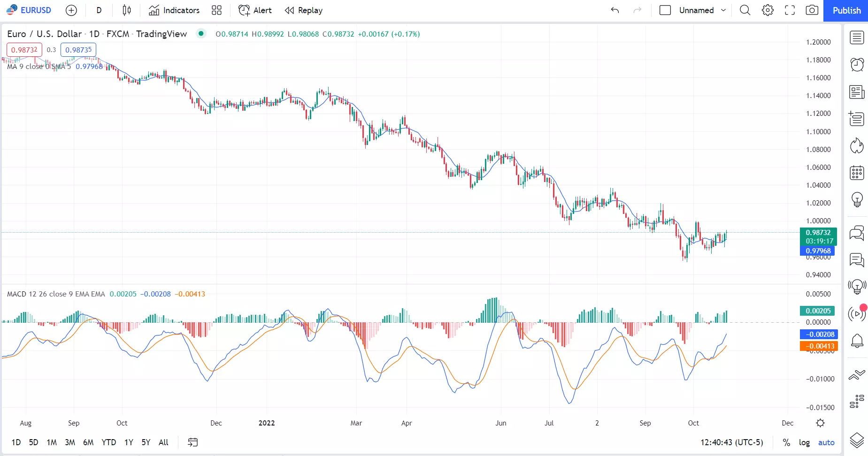Expand the Unnamed layout dropdown arrow
Image resolution: width=868 pixels, height=456 pixels.
723,10
